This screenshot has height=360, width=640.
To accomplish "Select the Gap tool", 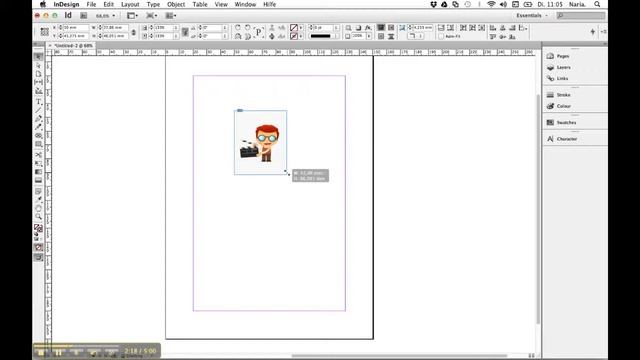I will click(38, 82).
